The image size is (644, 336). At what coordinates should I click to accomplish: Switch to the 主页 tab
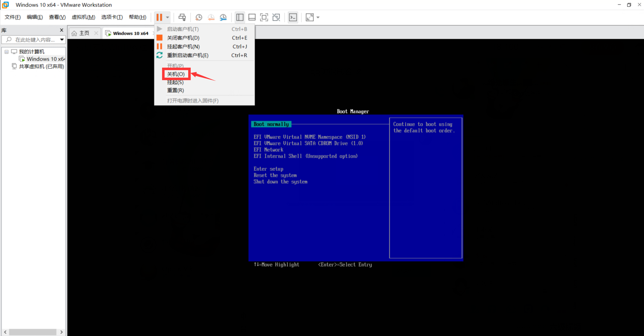[x=84, y=33]
